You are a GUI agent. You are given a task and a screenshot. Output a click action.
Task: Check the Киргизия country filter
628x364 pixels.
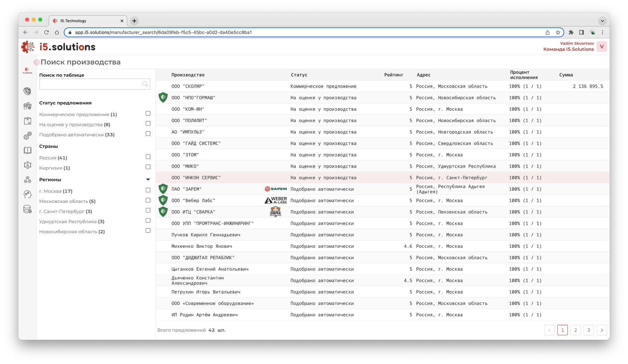pyautogui.click(x=148, y=167)
